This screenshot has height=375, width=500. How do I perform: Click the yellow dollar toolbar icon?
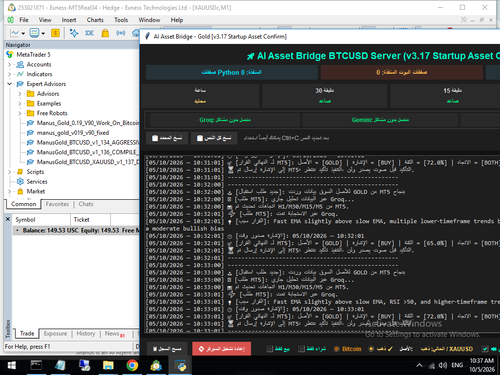(55, 33)
